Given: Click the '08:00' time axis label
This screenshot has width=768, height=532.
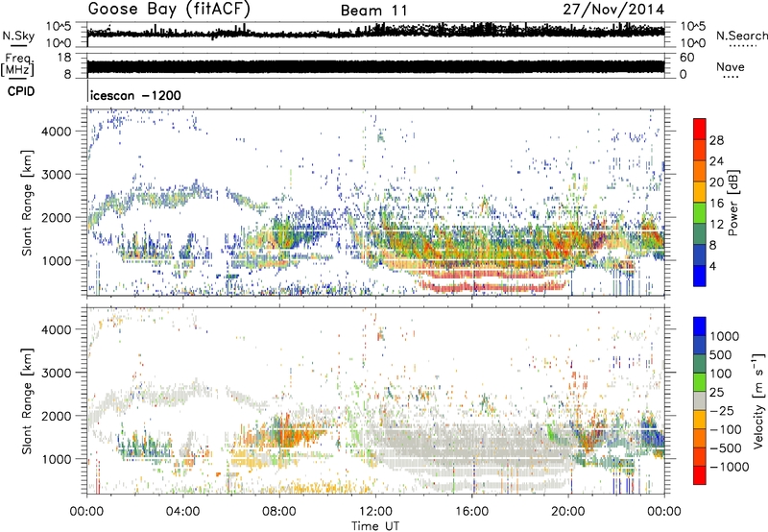Looking at the screenshot, I should 279,512.
